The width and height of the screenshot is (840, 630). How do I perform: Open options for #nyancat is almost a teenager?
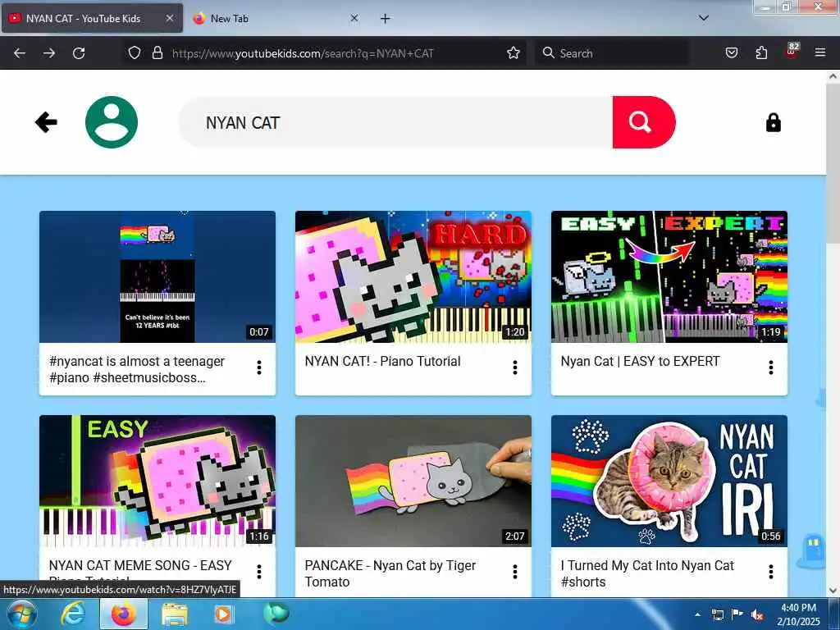coord(258,367)
